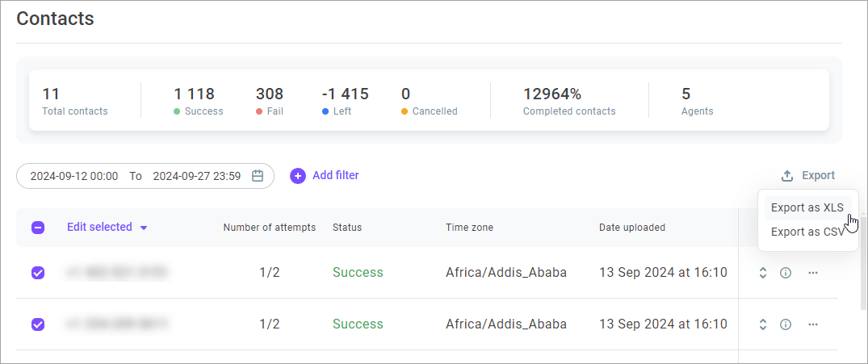
Task: Open info icon for second contact row
Action: pyautogui.click(x=785, y=324)
